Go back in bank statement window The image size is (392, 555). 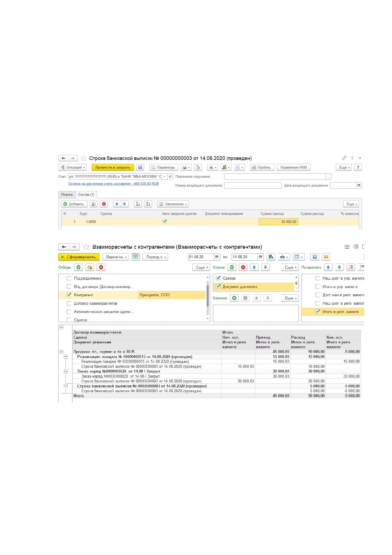coord(63,158)
